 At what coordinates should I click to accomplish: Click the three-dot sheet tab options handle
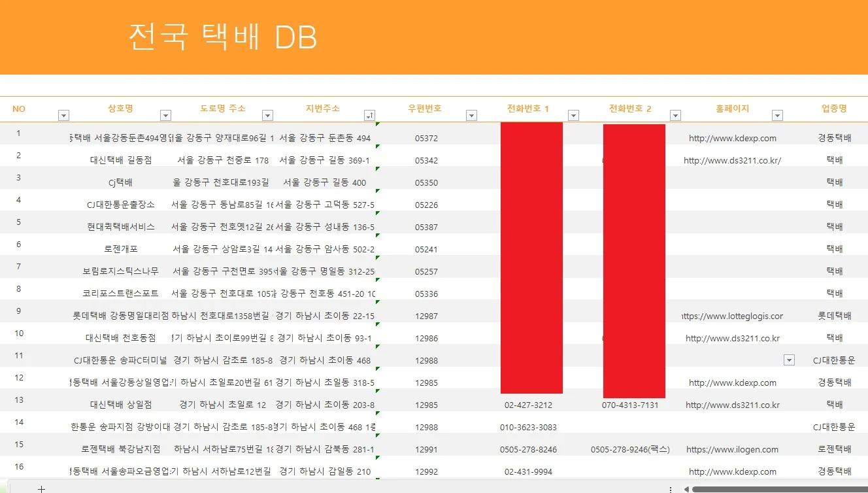(x=671, y=489)
